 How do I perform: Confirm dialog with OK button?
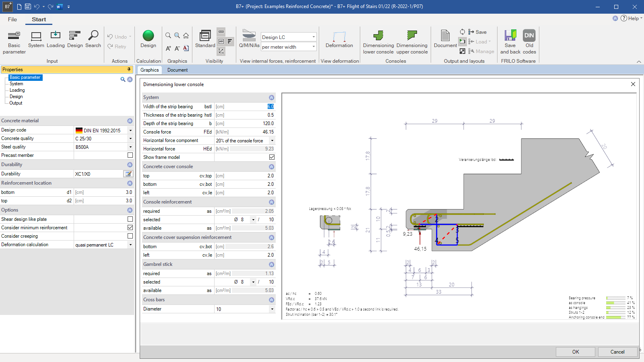(576, 352)
